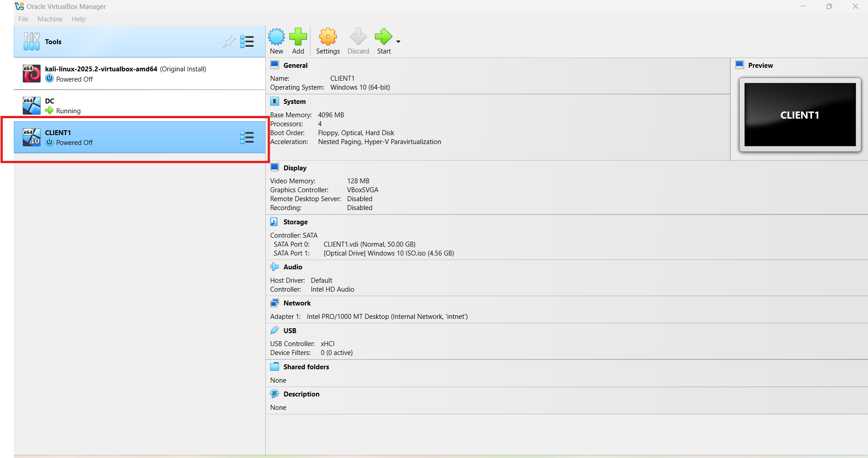Open the Tools list menu icon
The height and width of the screenshot is (458, 868).
(247, 41)
